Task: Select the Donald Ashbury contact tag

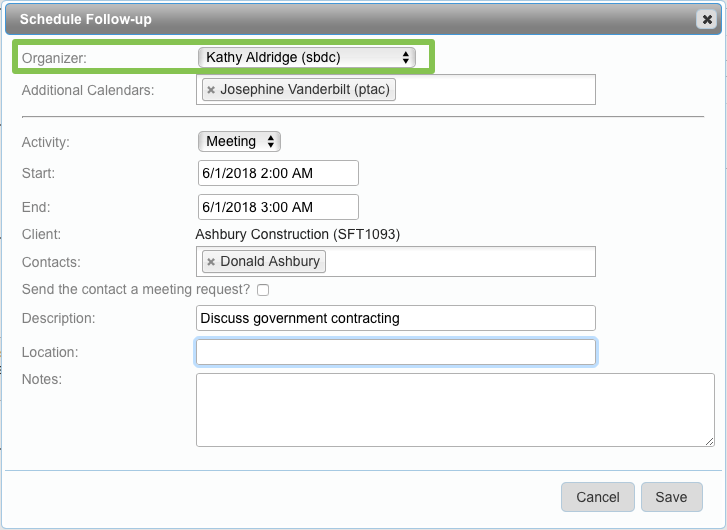Action: click(x=270, y=262)
